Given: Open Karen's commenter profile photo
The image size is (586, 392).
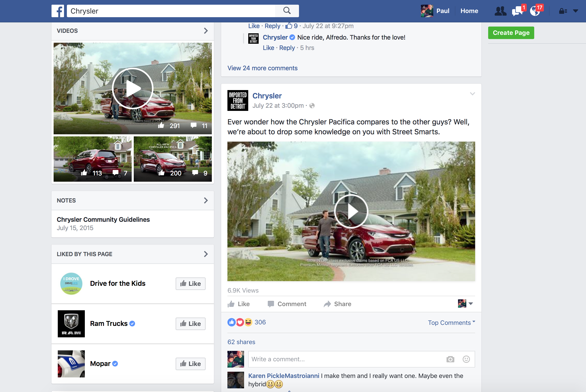Looking at the screenshot, I should click(236, 380).
